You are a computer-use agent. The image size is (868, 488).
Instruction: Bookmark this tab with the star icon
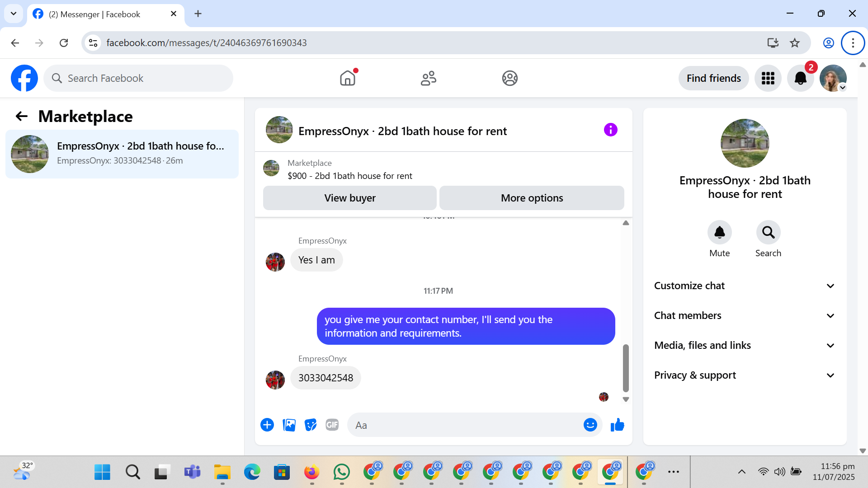[795, 43]
